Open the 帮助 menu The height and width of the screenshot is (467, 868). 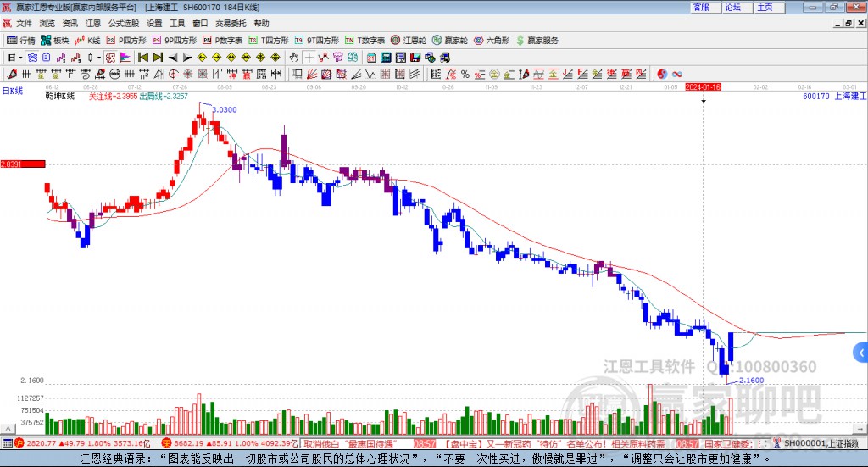click(261, 23)
